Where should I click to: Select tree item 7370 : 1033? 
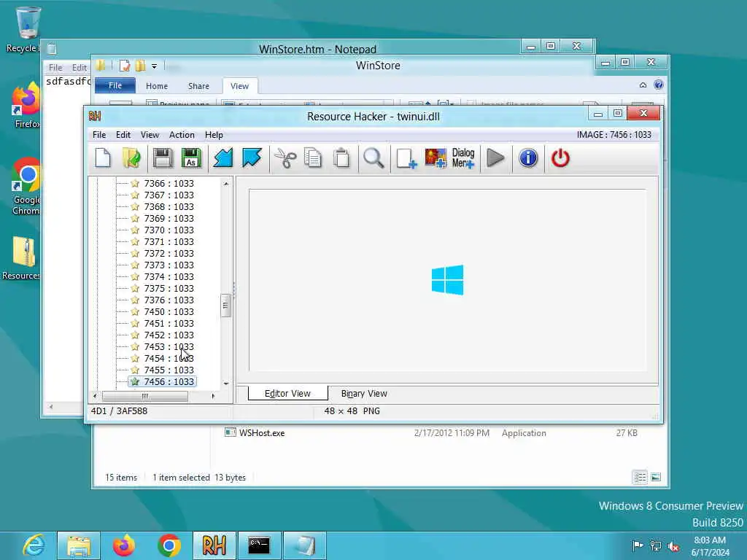point(169,230)
